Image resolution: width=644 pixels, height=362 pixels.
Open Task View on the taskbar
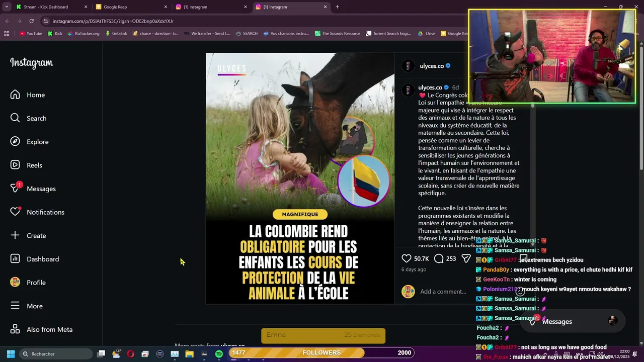[x=101, y=354]
